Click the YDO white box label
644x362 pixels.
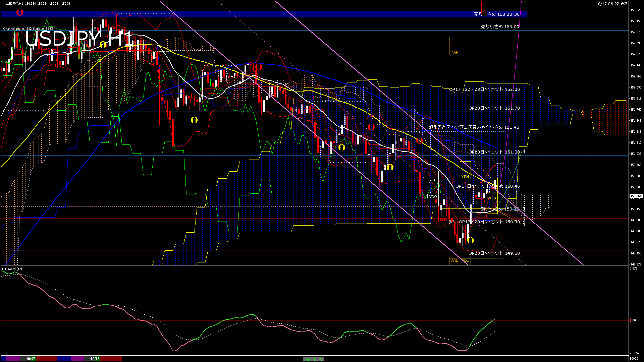click(x=433, y=197)
